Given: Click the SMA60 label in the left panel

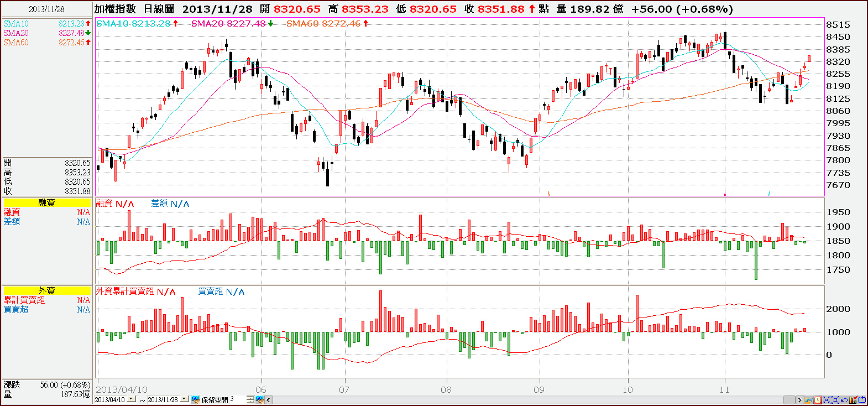Looking at the screenshot, I should [x=16, y=43].
